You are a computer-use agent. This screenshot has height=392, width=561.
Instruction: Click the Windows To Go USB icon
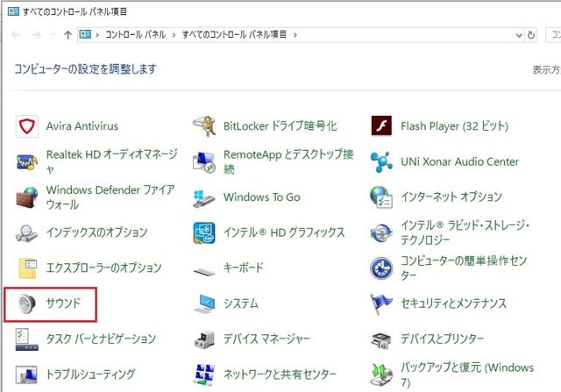(x=204, y=198)
